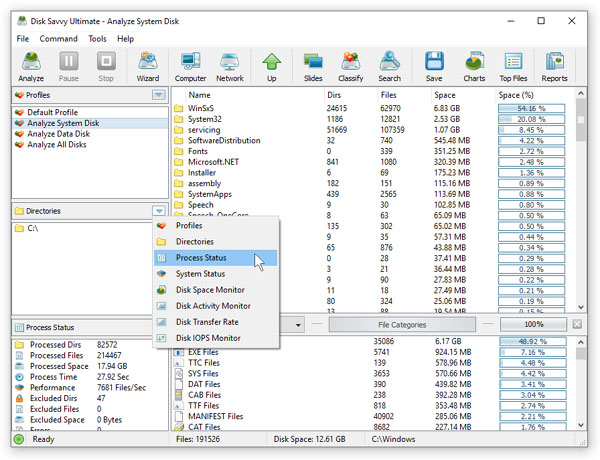Click the 100% filter button
Image resolution: width=600 pixels, height=460 pixels.
pos(533,325)
